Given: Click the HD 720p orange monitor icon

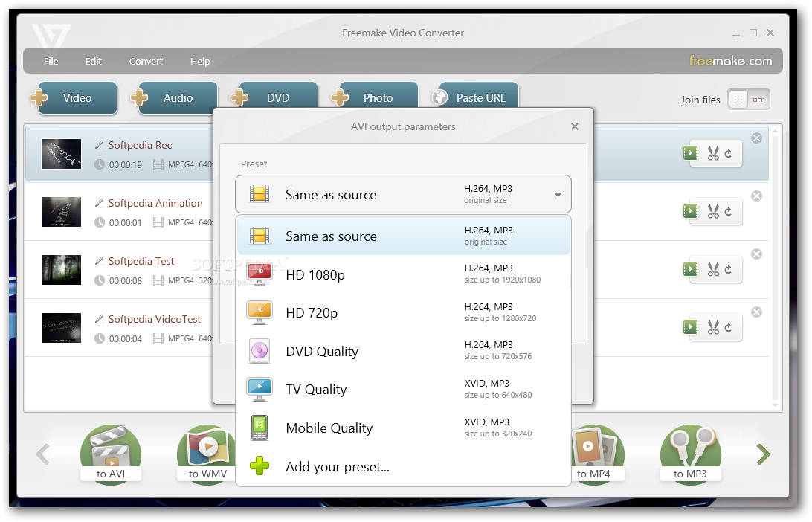Looking at the screenshot, I should pyautogui.click(x=260, y=312).
